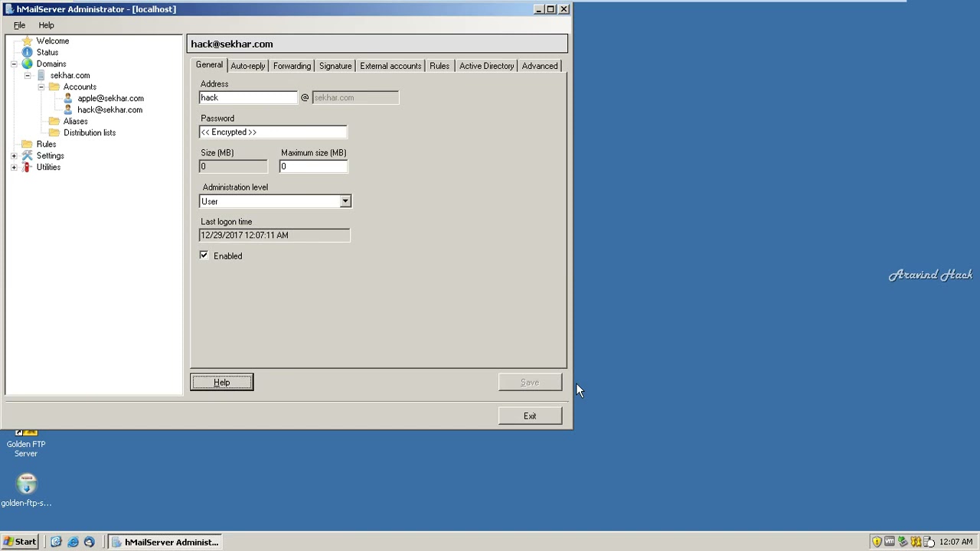Click the Domains globe icon
The image size is (980, 551).
(27, 64)
